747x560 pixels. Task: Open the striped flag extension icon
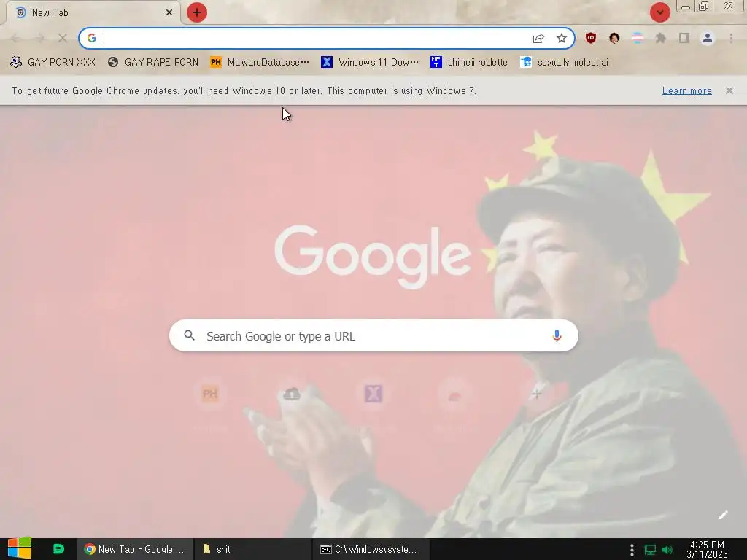[x=638, y=38]
